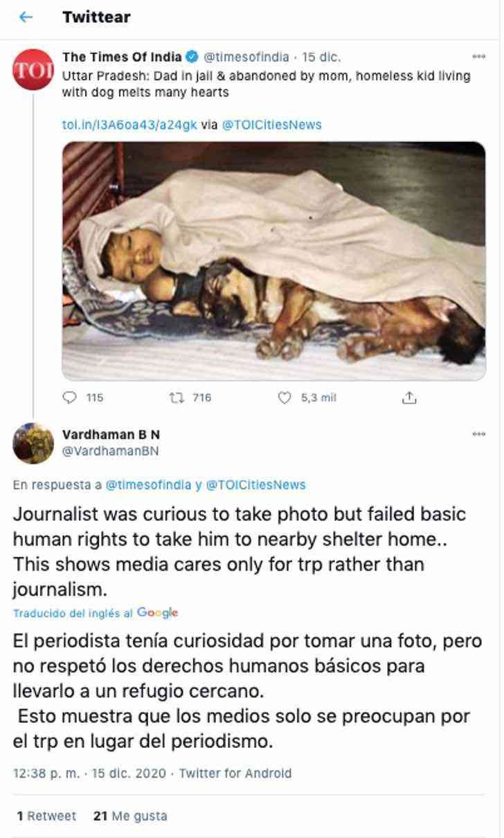Click the @timesofindia handle in reply line
The width and height of the screenshot is (504, 838).
coord(148,485)
